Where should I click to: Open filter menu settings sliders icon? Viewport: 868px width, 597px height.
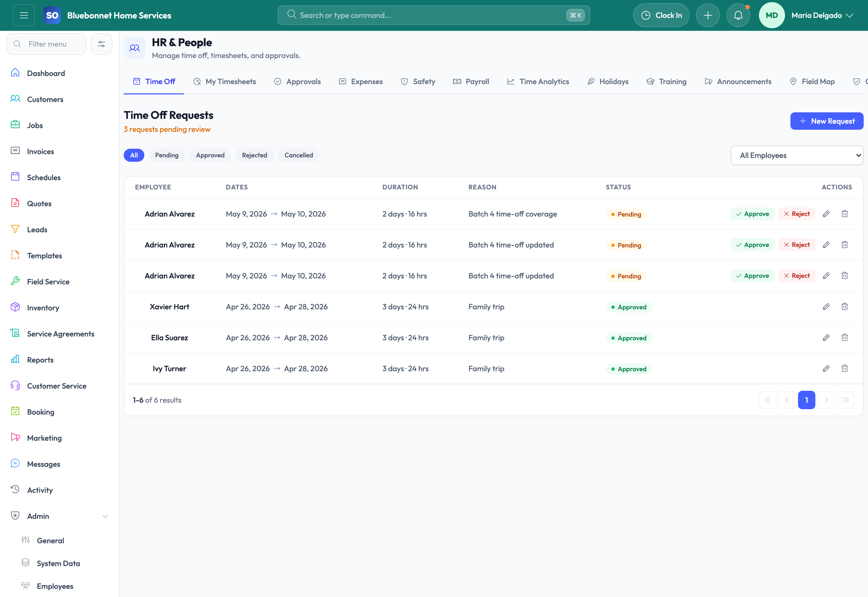tap(101, 44)
